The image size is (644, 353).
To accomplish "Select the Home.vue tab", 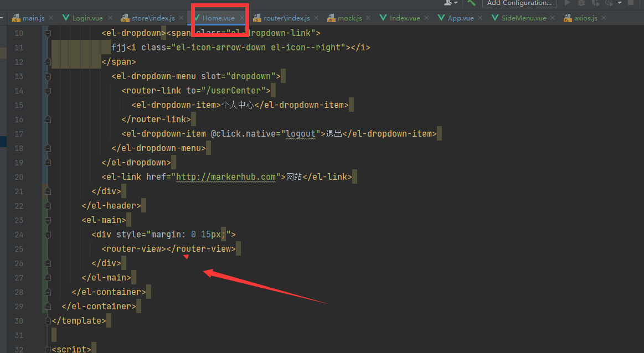I will point(219,18).
